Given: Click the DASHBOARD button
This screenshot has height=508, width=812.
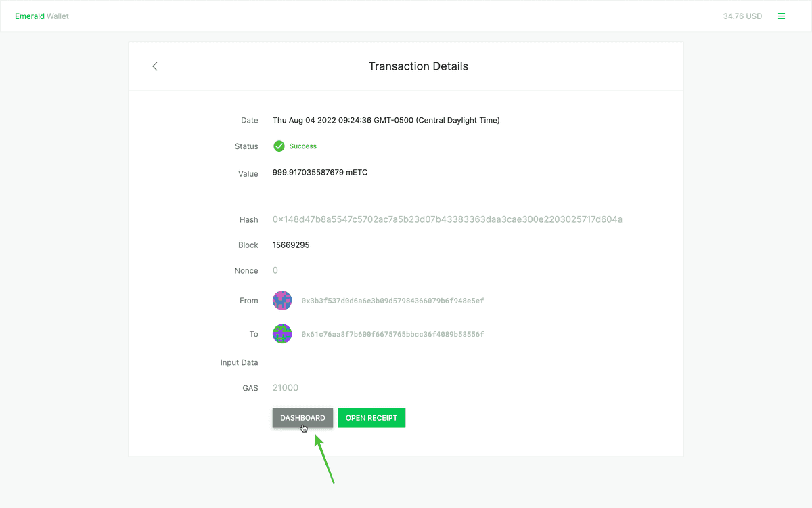Looking at the screenshot, I should point(302,418).
